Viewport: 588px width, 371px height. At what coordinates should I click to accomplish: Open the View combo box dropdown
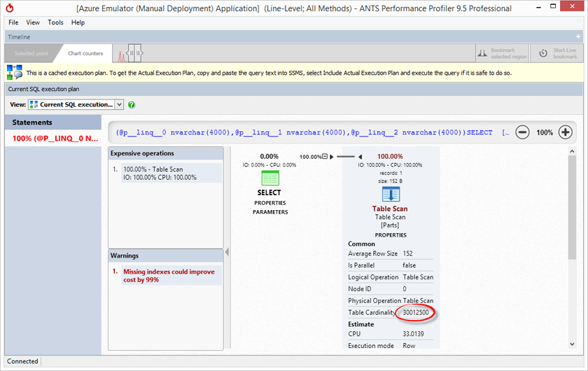[x=119, y=105]
